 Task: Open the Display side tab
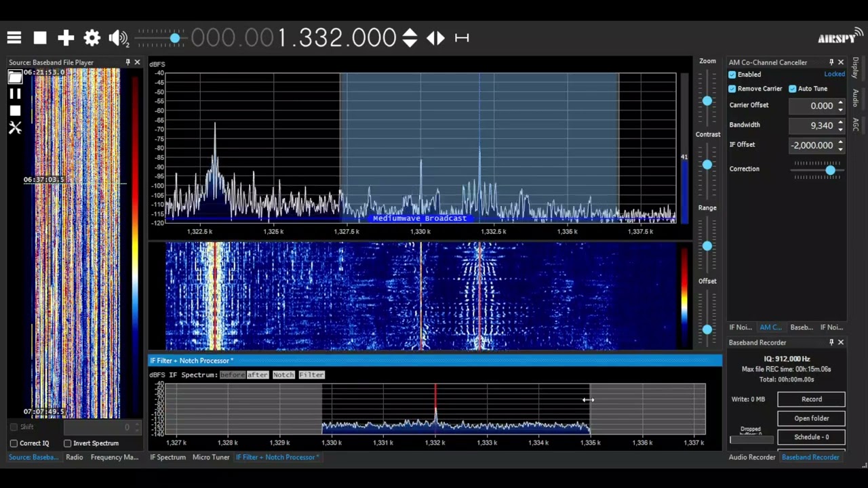855,68
